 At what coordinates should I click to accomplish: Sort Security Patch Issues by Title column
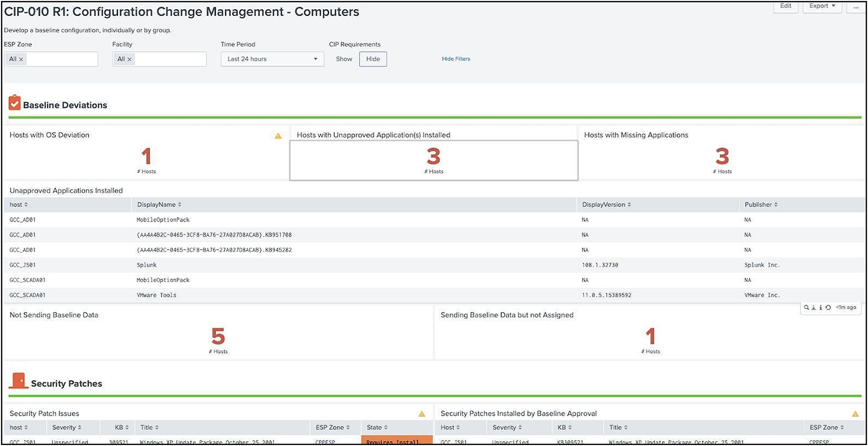coord(149,427)
